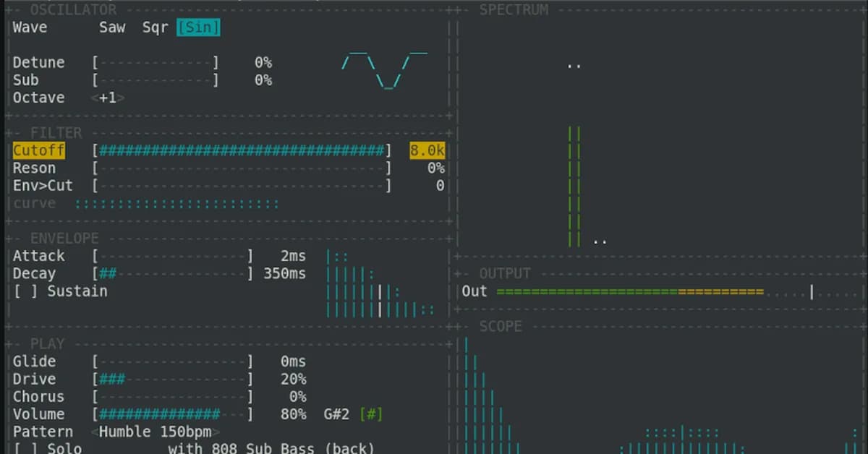
Task: Click the Glide slider track
Action: 174,361
